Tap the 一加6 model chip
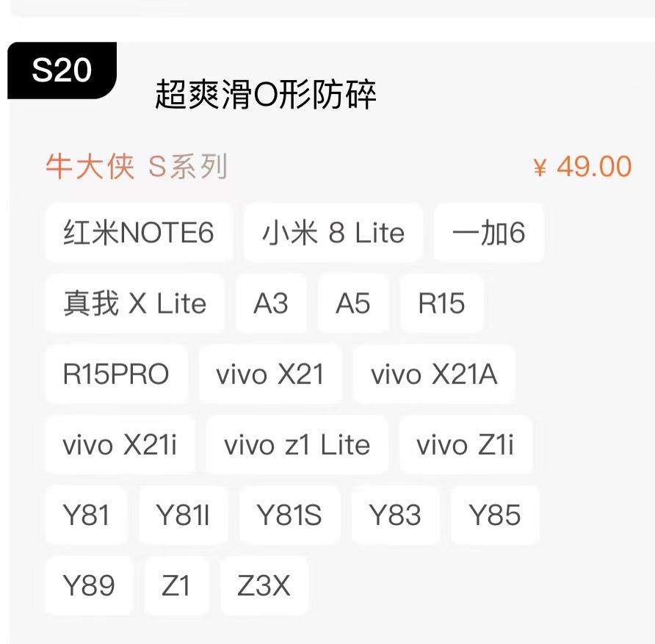 489,234
